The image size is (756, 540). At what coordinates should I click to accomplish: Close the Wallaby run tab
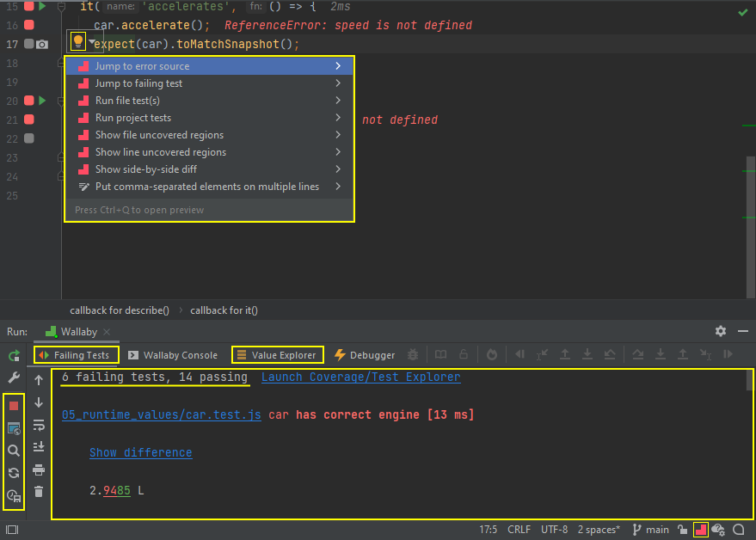[x=107, y=332]
